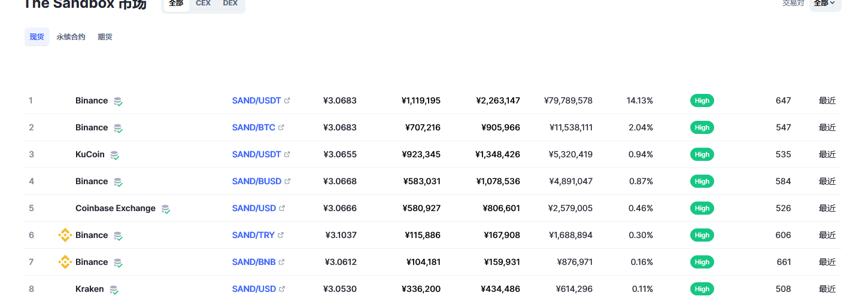This screenshot has width=868, height=299.
Task: Switch to the CEX tab
Action: (203, 3)
